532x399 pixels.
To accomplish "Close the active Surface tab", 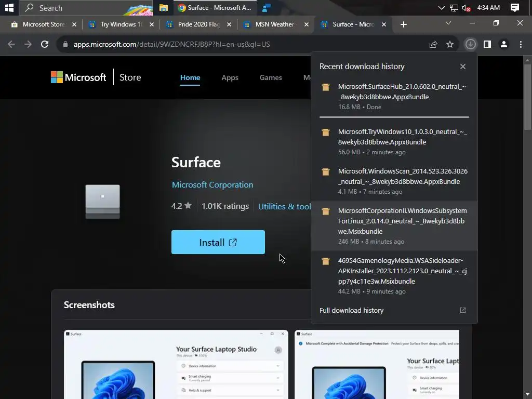I will click(x=384, y=24).
